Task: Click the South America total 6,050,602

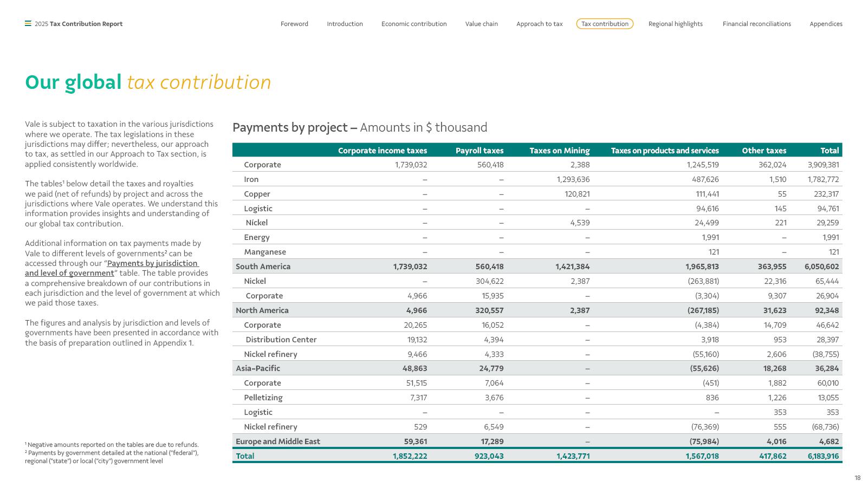Action: pos(822,266)
